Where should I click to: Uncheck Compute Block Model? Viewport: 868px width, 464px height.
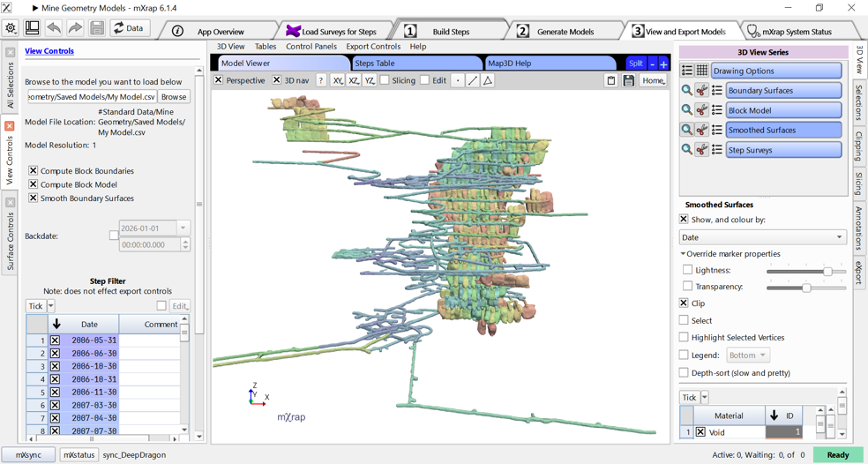pos(34,184)
